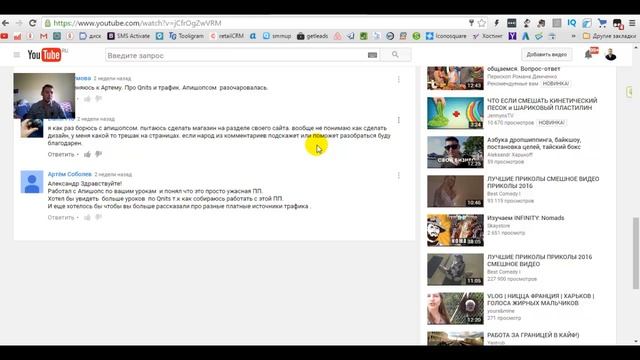
Task: Open the options menu on the апишопсом comment
Action: click(x=399, y=120)
